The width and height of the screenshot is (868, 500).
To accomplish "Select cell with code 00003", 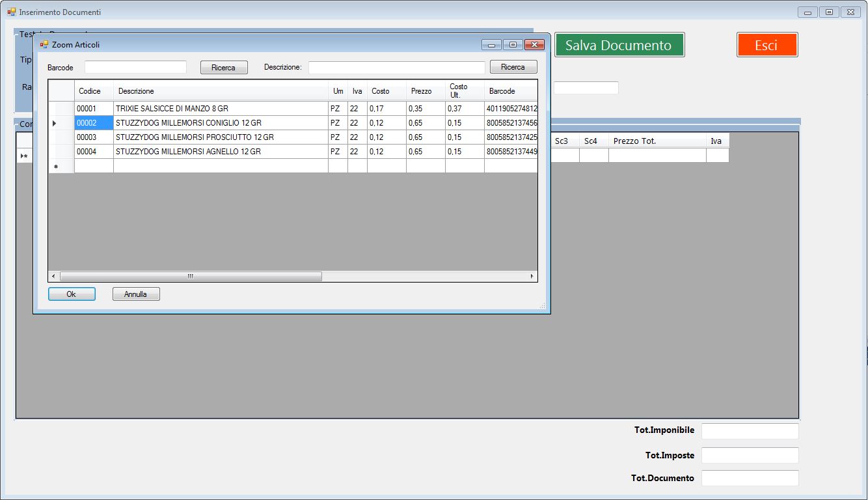I will [x=94, y=137].
